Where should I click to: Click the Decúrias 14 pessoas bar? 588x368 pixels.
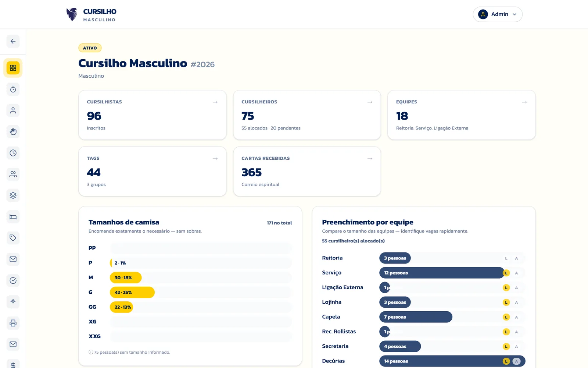tap(452, 361)
